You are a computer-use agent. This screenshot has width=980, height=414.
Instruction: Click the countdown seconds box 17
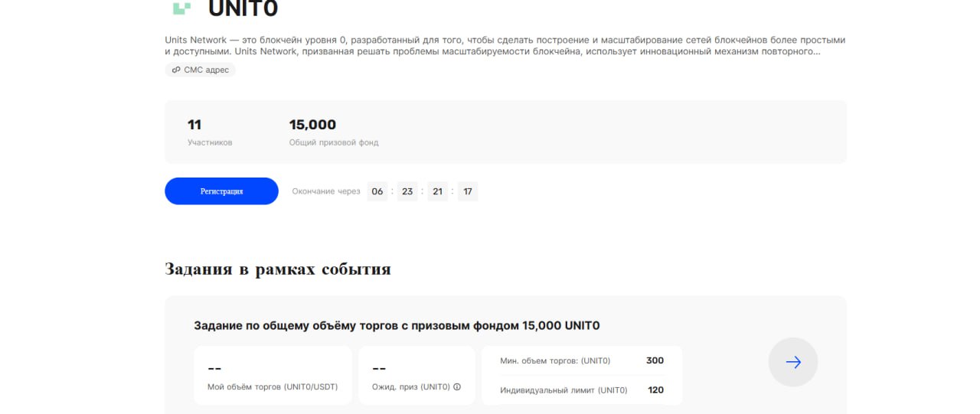click(x=468, y=191)
